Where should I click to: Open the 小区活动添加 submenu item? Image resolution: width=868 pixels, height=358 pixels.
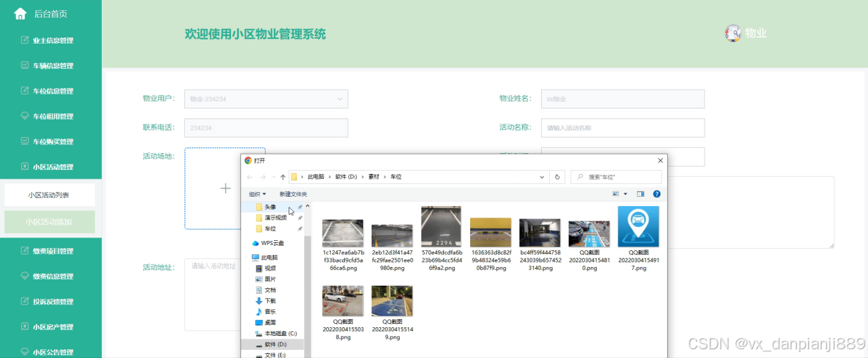click(50, 222)
